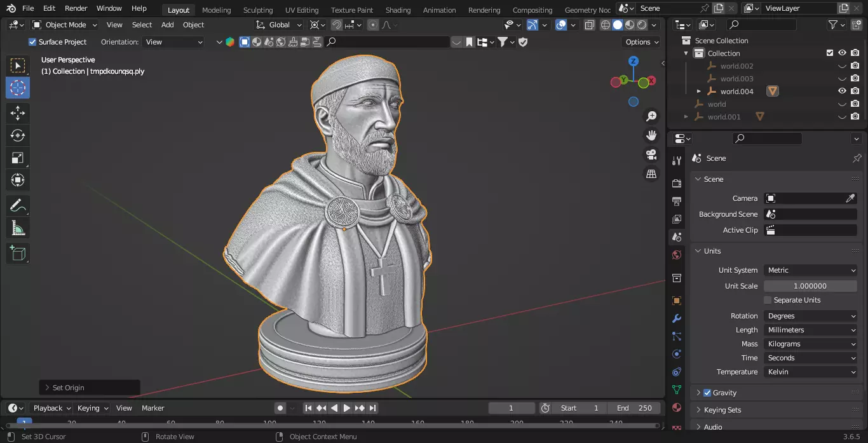
Task: Open the Orientation View dropdown
Action: click(x=174, y=42)
